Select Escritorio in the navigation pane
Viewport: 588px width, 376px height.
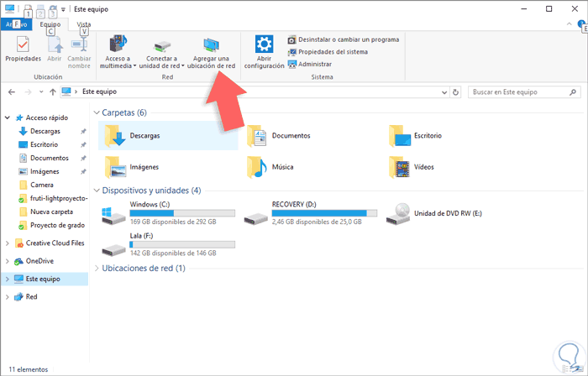pyautogui.click(x=45, y=144)
